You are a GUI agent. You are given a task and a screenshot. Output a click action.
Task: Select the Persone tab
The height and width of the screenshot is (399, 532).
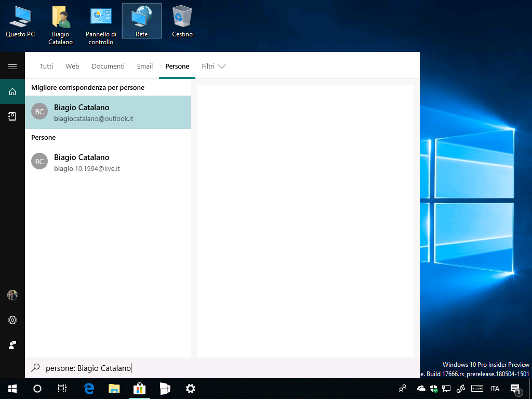coord(177,66)
